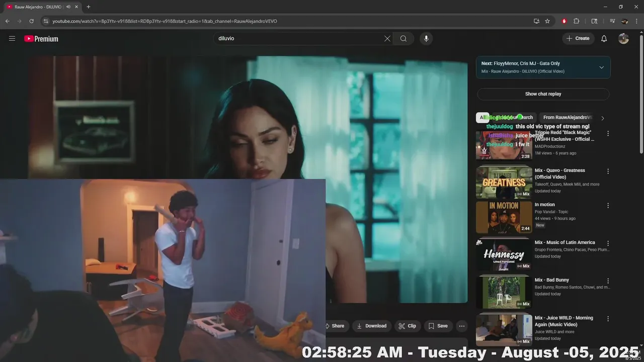Close the Rauw Alejandro tab
The width and height of the screenshot is (644, 362).
pos(76,7)
